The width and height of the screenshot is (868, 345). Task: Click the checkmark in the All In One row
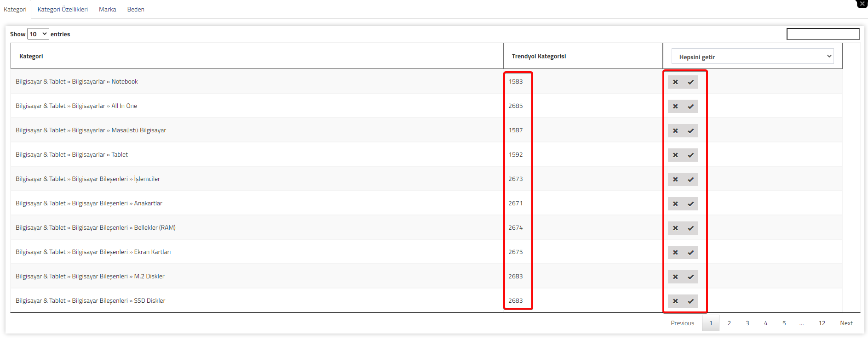pyautogui.click(x=690, y=107)
